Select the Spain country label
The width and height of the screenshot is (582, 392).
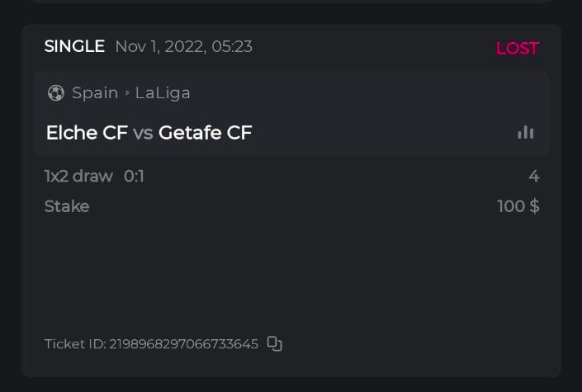(95, 93)
